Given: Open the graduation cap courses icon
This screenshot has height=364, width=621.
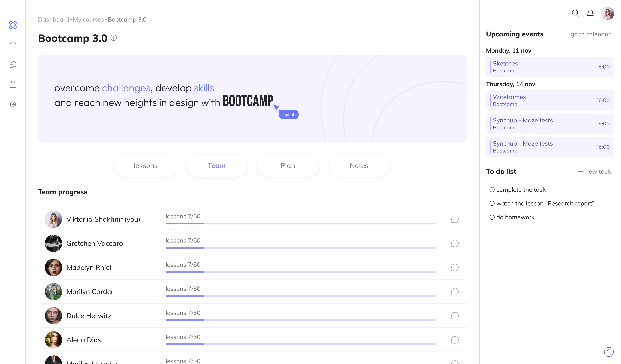Looking at the screenshot, I should tap(13, 104).
